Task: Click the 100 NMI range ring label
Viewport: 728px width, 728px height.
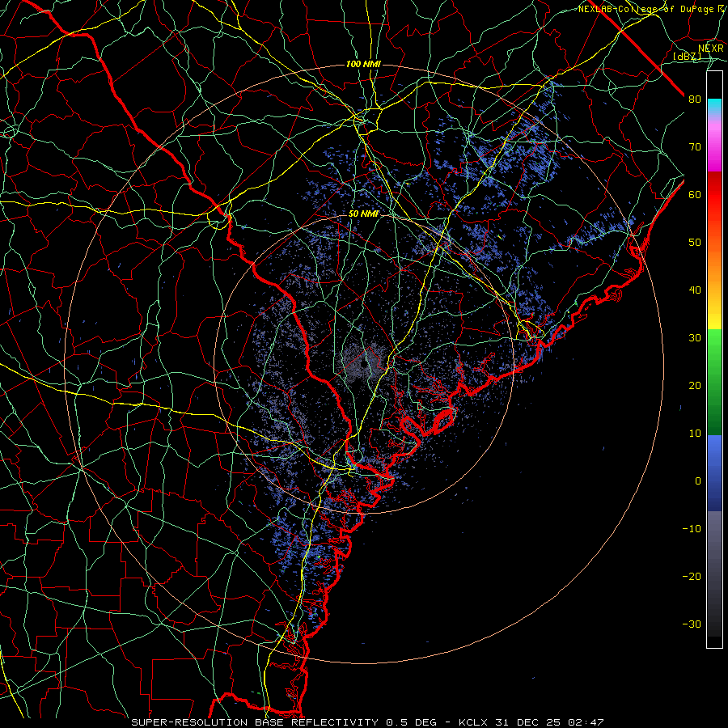Action: point(363,64)
